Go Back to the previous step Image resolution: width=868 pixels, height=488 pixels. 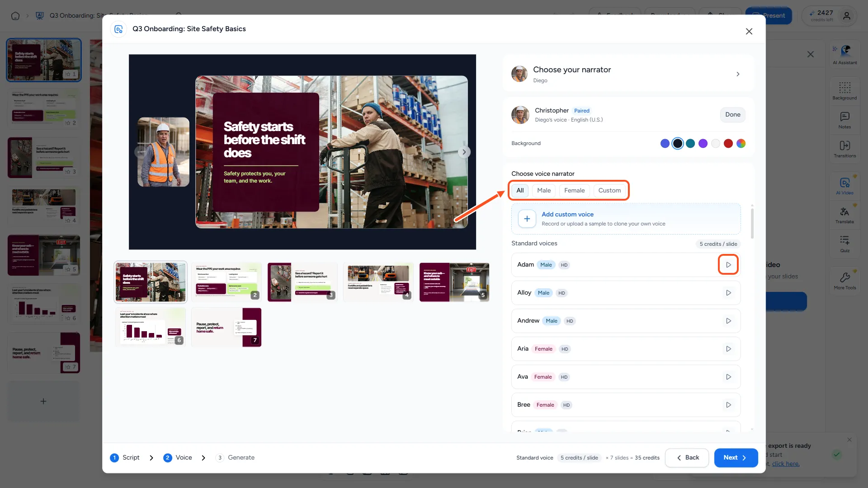687,458
